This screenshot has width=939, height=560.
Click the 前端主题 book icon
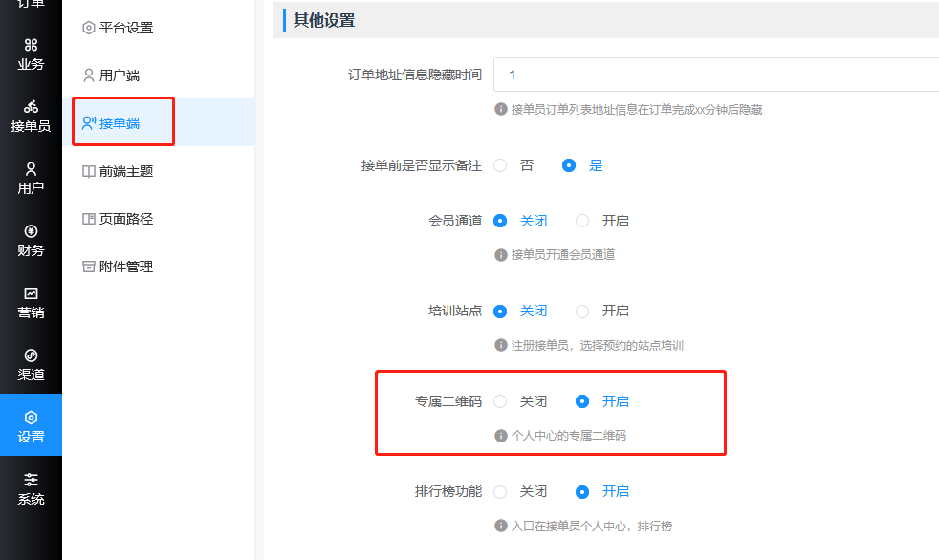(89, 171)
